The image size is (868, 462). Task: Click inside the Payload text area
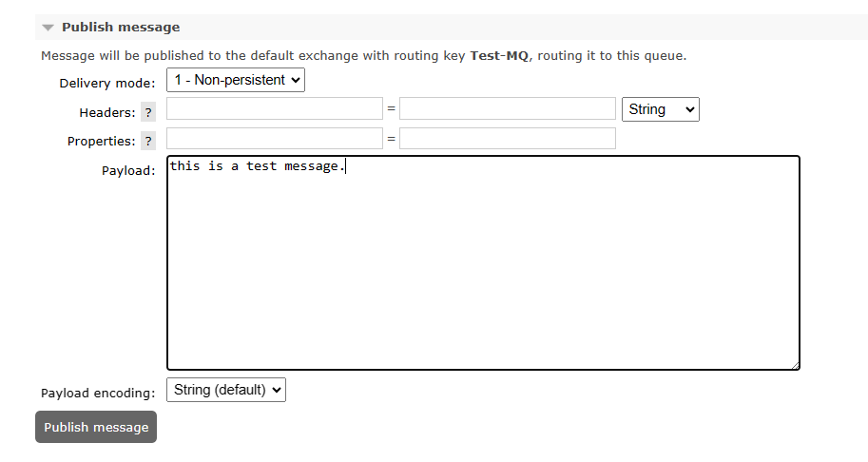click(x=483, y=266)
